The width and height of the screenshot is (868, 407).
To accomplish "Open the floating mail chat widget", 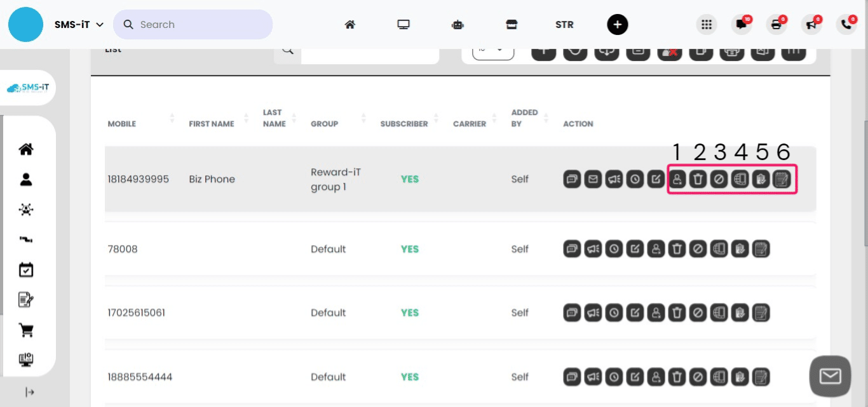I will coord(830,377).
